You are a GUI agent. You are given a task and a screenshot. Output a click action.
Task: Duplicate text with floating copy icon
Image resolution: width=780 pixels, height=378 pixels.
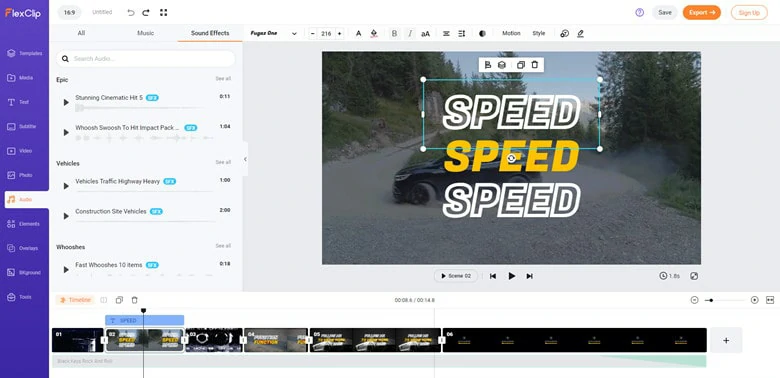point(520,65)
